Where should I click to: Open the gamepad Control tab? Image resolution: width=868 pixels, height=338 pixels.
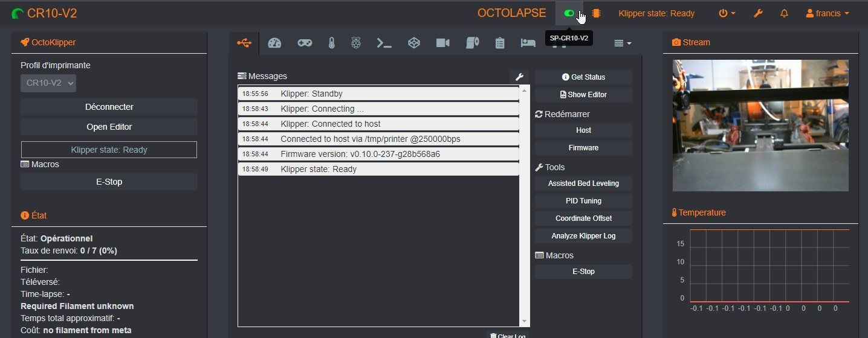point(305,43)
